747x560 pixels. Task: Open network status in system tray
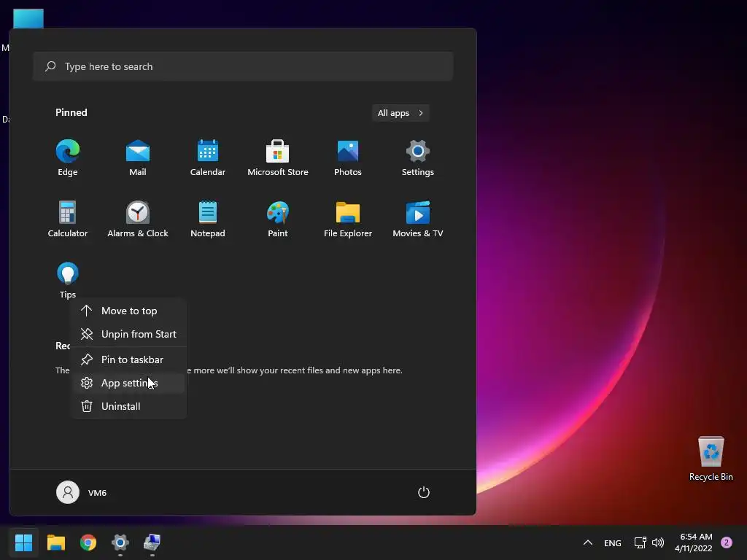coord(640,542)
